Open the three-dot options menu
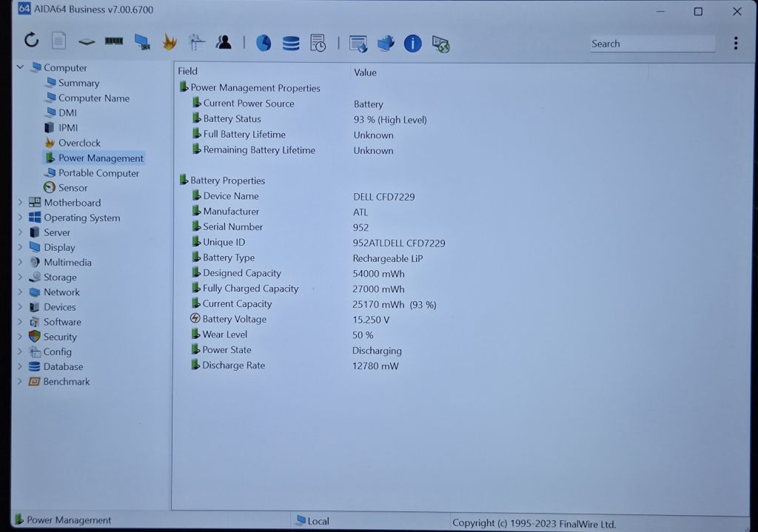 point(736,44)
